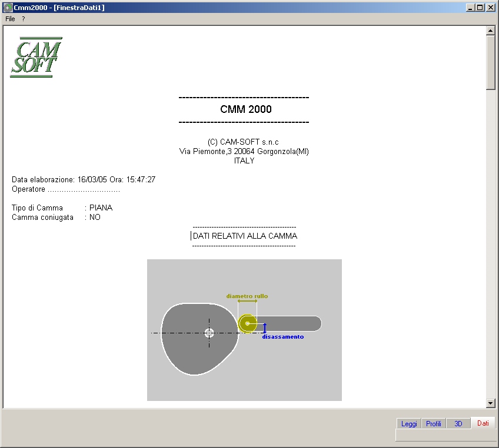Close the Cmm2000 window

(491, 8)
